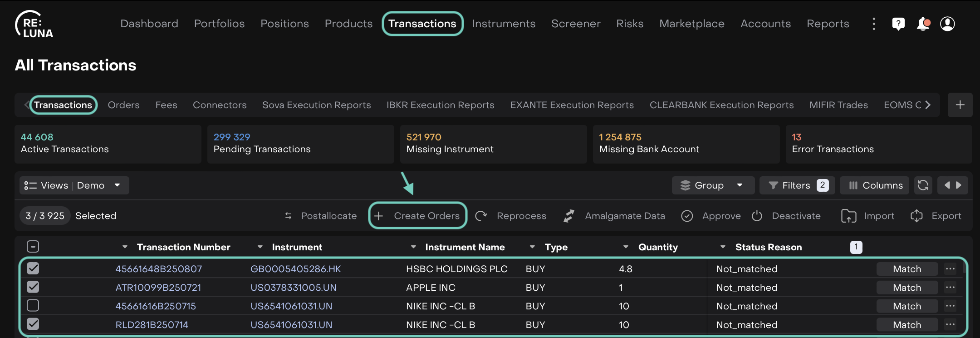Check the unchecked NIKE row 45661616B250715
Image resolution: width=980 pixels, height=338 pixels.
pyautogui.click(x=33, y=306)
